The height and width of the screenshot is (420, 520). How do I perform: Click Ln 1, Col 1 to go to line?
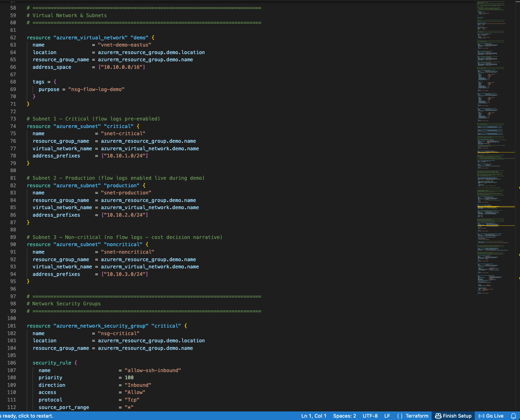pyautogui.click(x=313, y=416)
